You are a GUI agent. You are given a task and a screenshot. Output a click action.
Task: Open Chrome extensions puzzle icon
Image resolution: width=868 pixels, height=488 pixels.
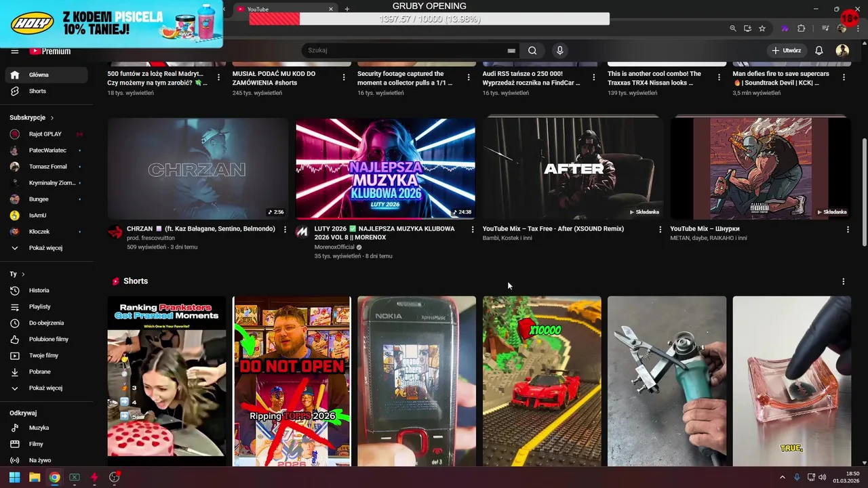click(801, 28)
